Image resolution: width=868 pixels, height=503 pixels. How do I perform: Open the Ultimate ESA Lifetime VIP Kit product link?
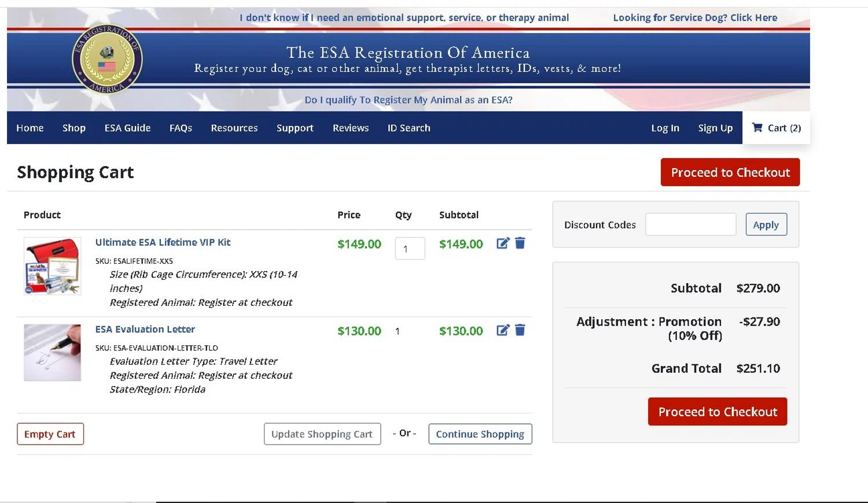pyautogui.click(x=163, y=242)
